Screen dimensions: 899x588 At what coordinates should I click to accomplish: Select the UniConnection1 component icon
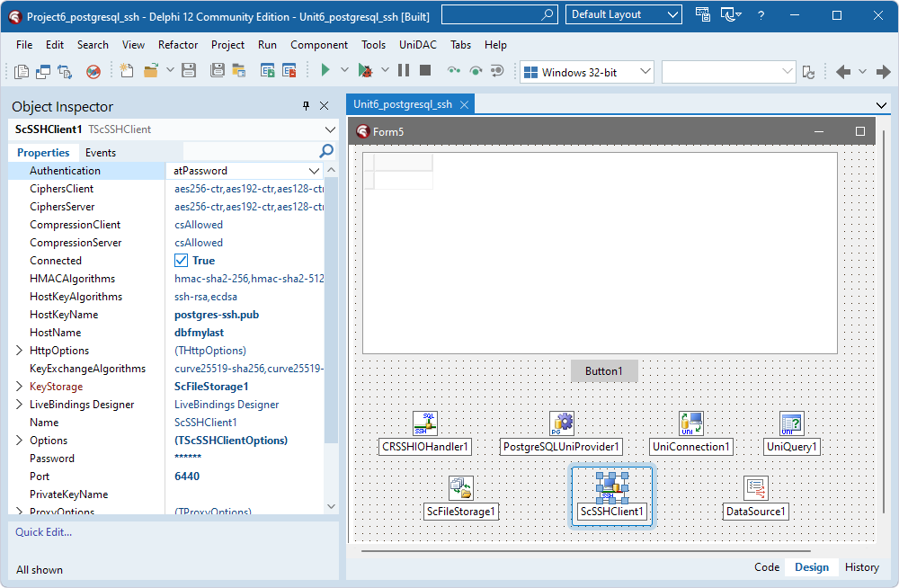tap(690, 423)
